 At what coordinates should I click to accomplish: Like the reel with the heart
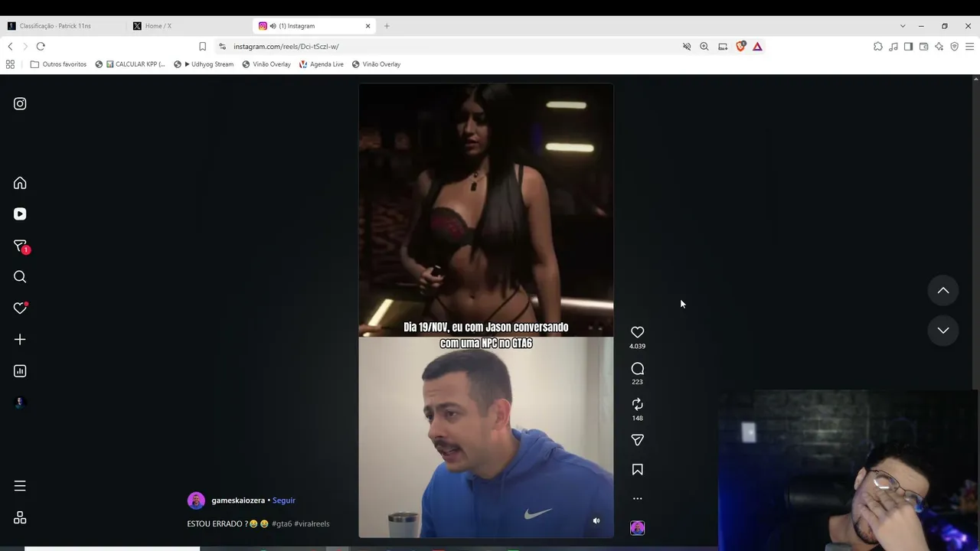[x=637, y=332]
